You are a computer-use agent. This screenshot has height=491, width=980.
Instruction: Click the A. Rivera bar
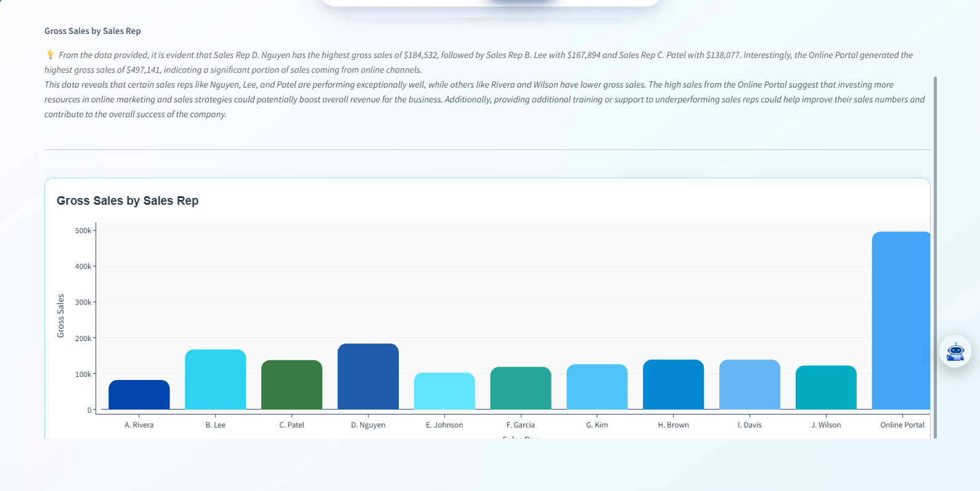(139, 395)
